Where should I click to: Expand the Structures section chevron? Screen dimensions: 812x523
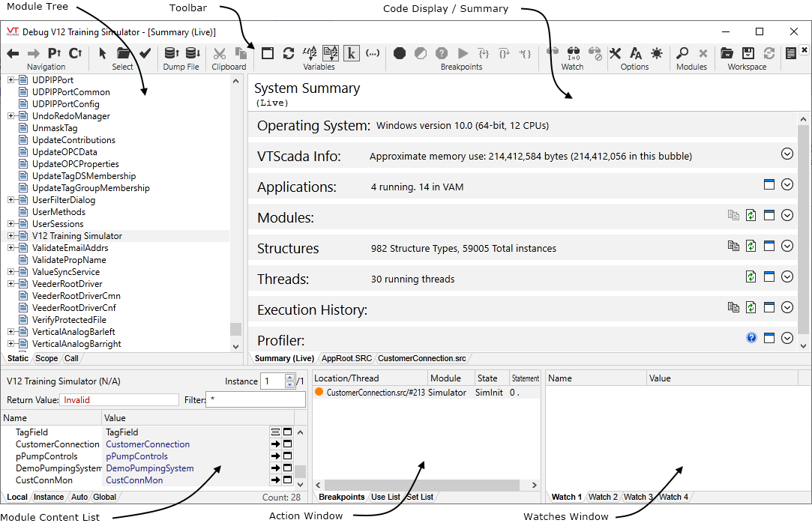(787, 246)
